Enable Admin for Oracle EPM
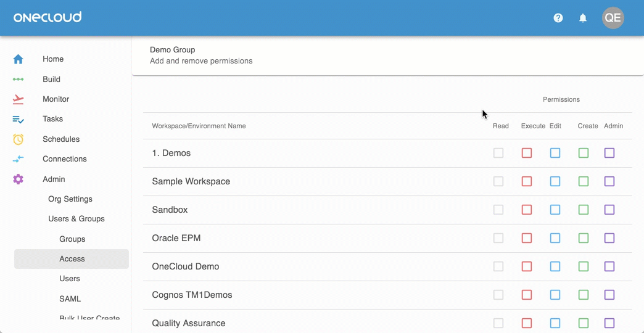Viewport: 644px width, 333px height. 609,238
